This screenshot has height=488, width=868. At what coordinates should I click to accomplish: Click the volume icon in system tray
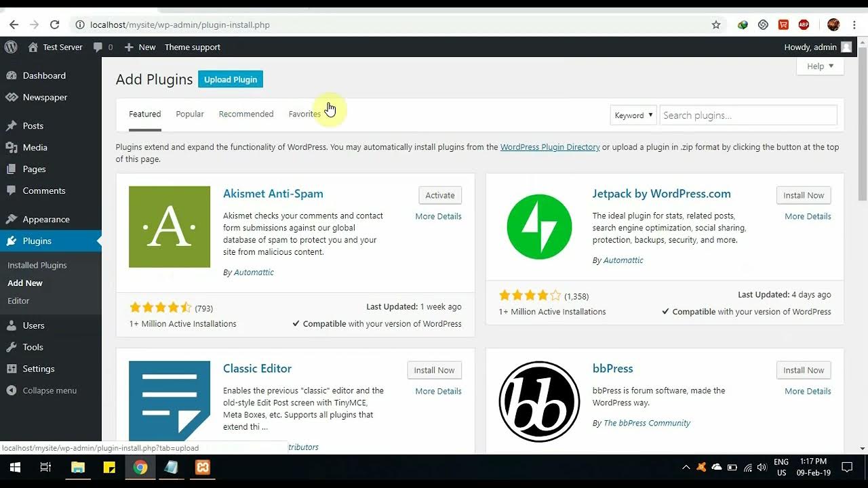pos(762,468)
